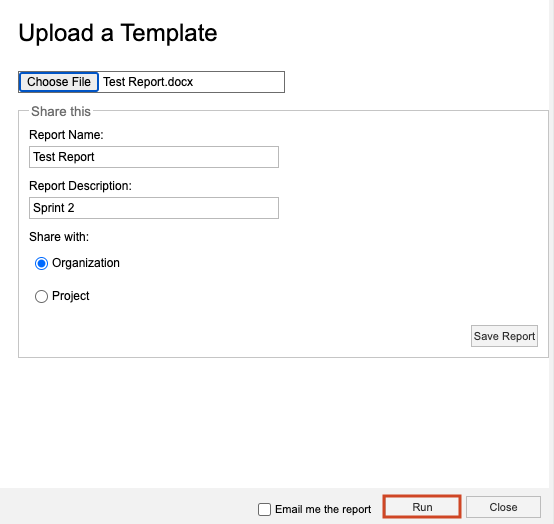The height and width of the screenshot is (524, 554).
Task: Focus the Report Description input field
Action: pyautogui.click(x=154, y=208)
